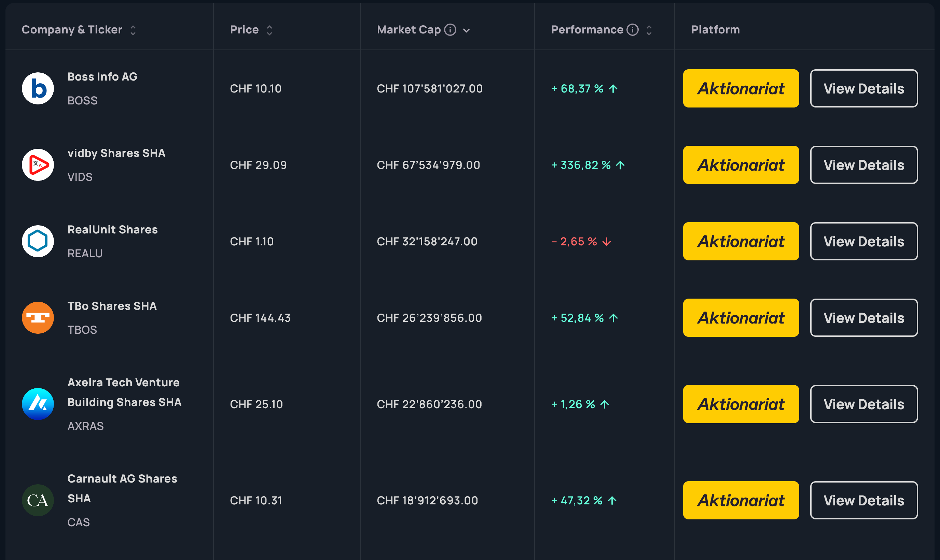View Details for Carnault AG Shares
The width and height of the screenshot is (940, 560).
[863, 500]
